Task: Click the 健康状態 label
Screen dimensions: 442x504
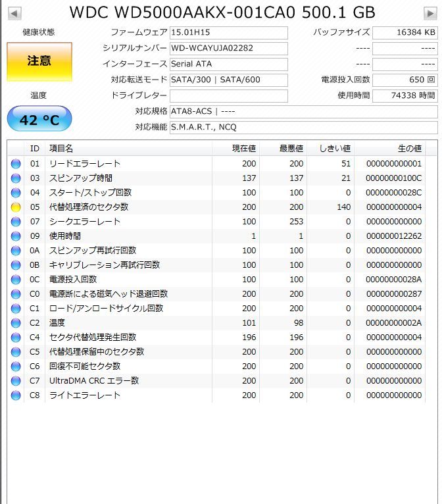Action: tap(39, 32)
